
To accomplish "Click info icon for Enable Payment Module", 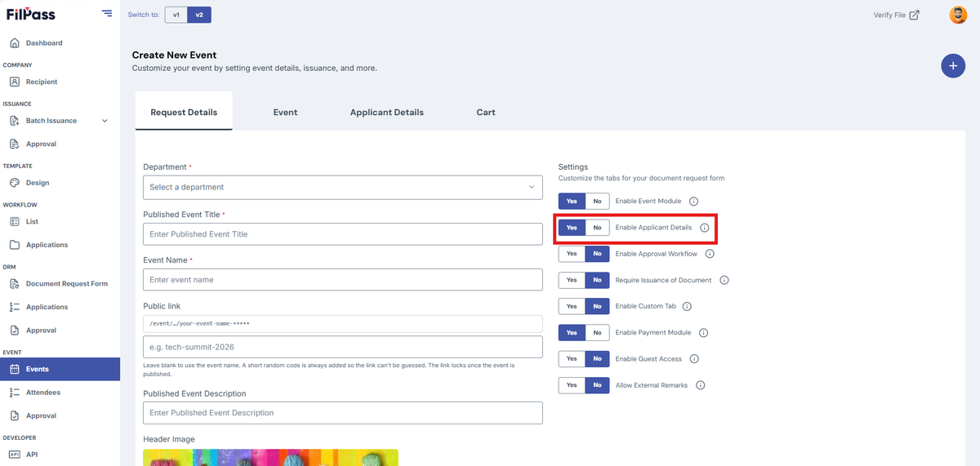I will pos(704,333).
